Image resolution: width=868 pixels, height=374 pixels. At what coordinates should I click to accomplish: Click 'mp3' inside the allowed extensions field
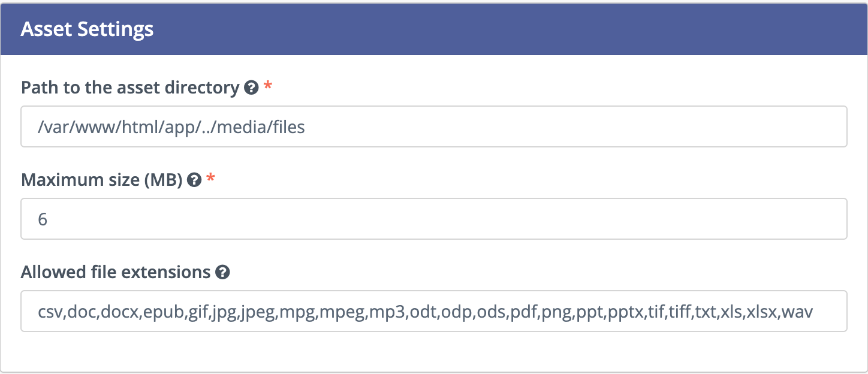coord(386,312)
